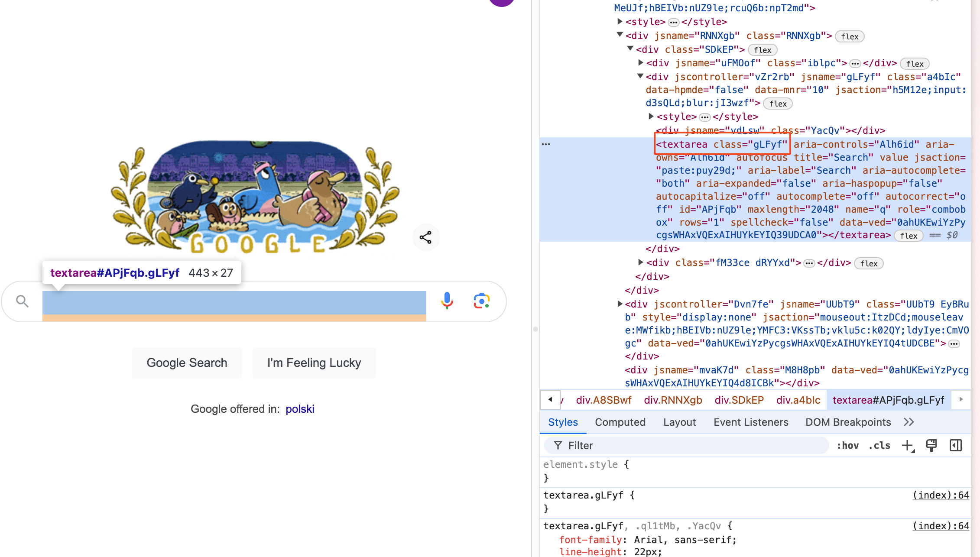Switch to the Styles tab

click(563, 422)
